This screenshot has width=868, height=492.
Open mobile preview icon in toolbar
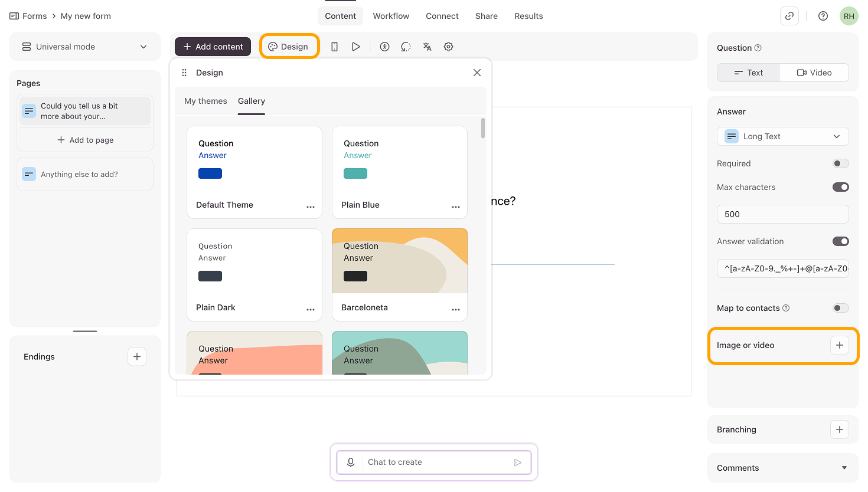334,47
